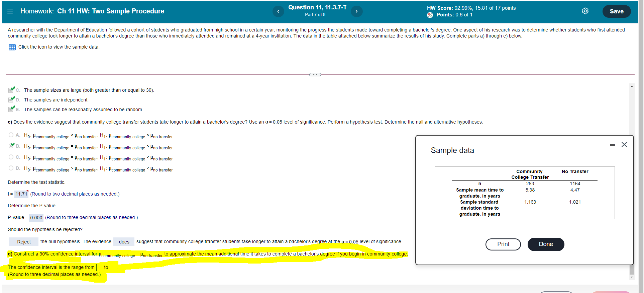This screenshot has width=644, height=293.
Task: Open the hamburger navigation menu
Action: point(10,11)
